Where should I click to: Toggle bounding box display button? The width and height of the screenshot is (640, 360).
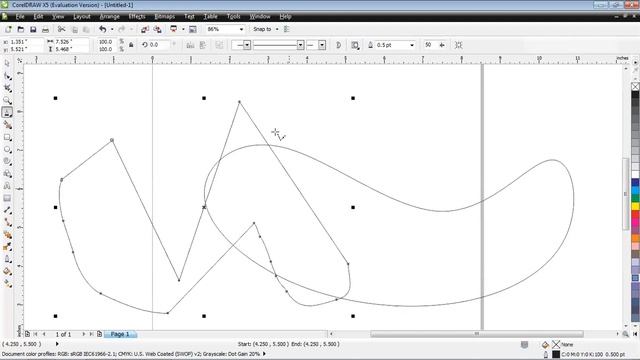458,45
